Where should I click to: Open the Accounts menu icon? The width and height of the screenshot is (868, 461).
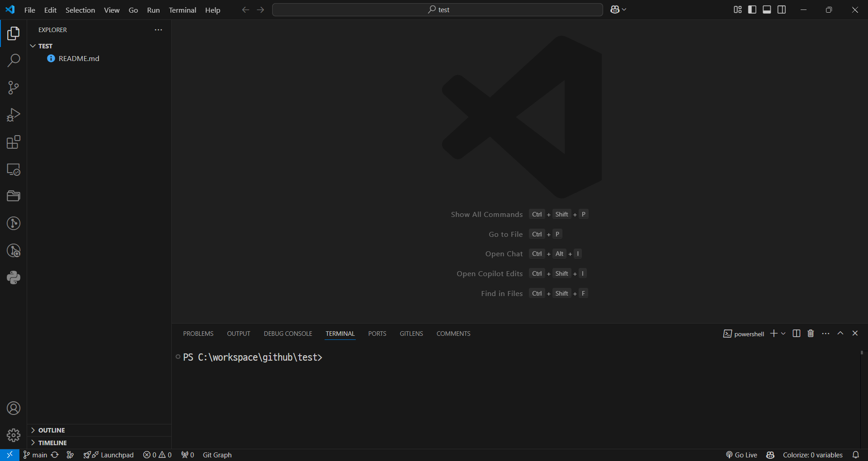(x=14, y=408)
